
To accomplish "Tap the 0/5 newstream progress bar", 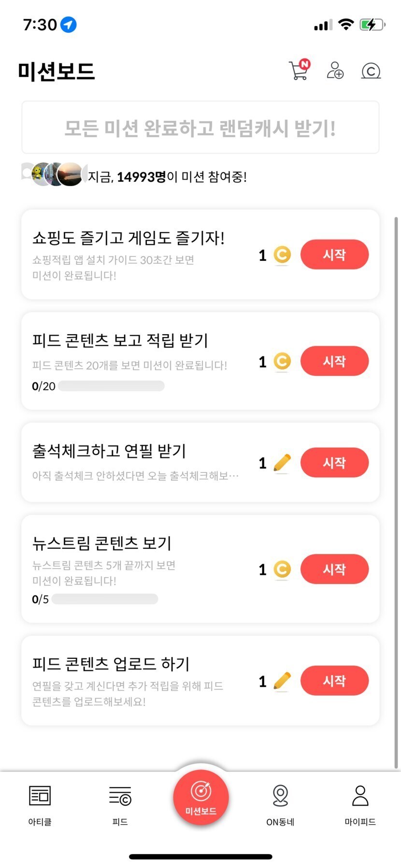I will coord(105,599).
